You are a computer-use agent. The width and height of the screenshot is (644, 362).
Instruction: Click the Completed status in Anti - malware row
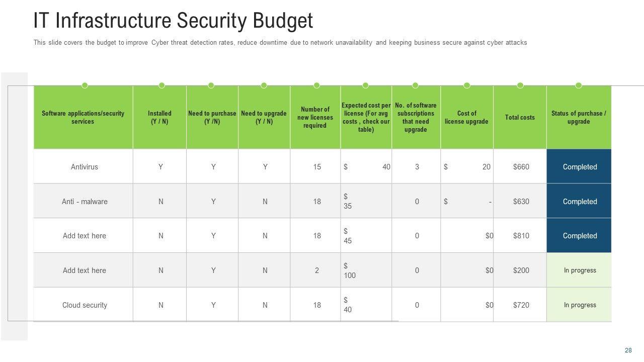579,202
